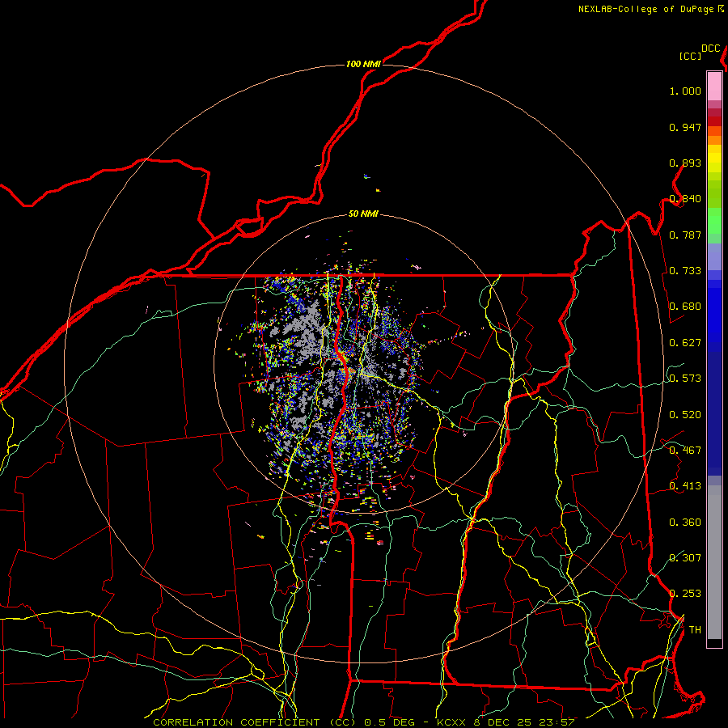Click the 50 NMI range ring label
728x728 pixels.
[363, 214]
